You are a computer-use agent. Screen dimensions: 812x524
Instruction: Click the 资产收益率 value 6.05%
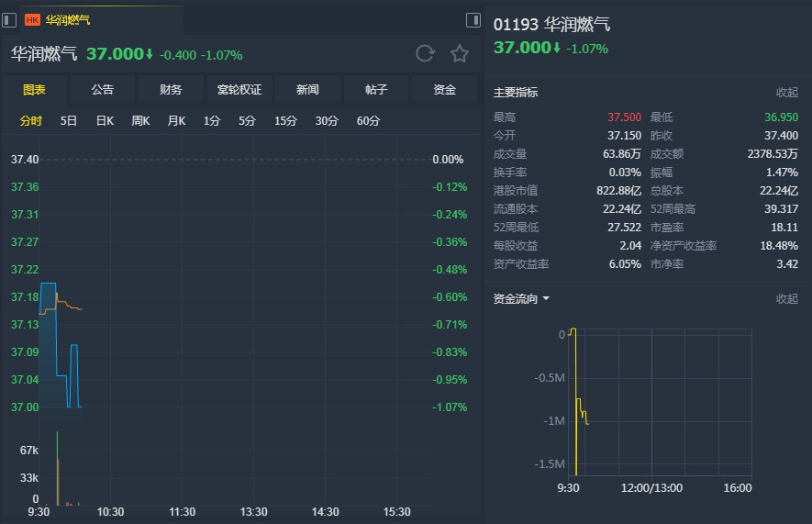pos(625,263)
